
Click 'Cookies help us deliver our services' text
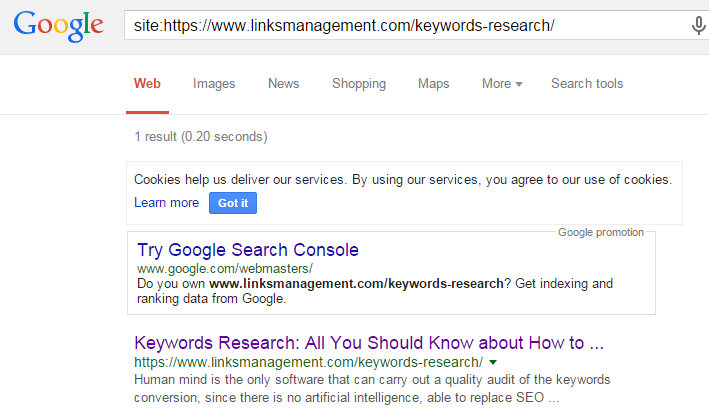tap(403, 180)
